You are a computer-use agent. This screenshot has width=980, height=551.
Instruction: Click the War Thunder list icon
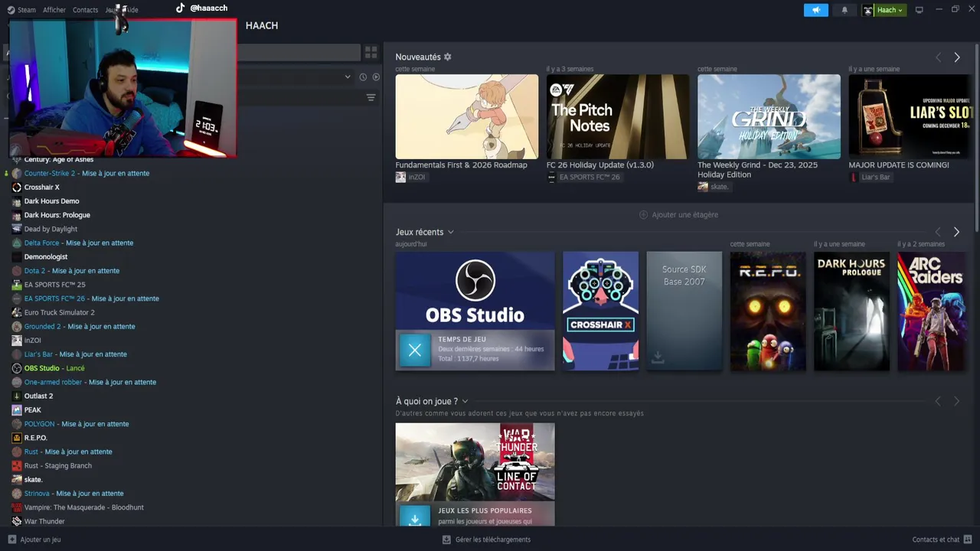pyautogui.click(x=17, y=521)
